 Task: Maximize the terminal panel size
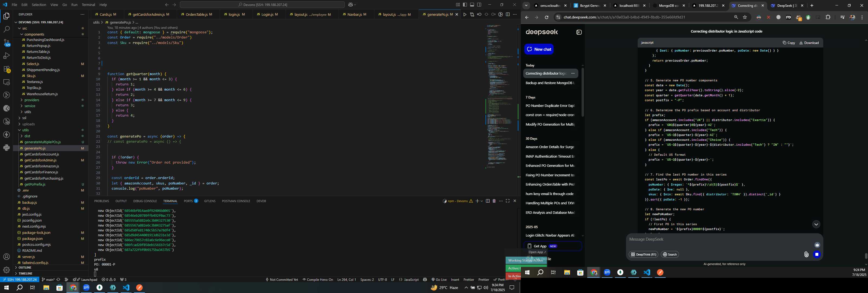(x=508, y=201)
